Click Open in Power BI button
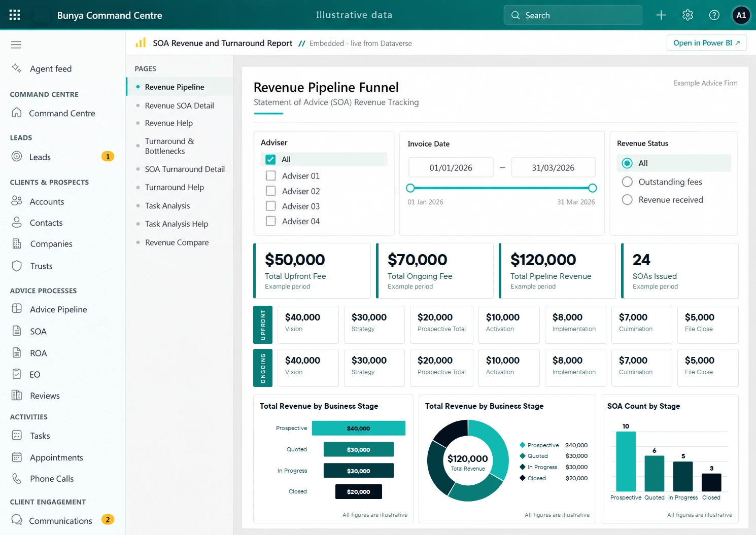756x535 pixels. click(706, 43)
